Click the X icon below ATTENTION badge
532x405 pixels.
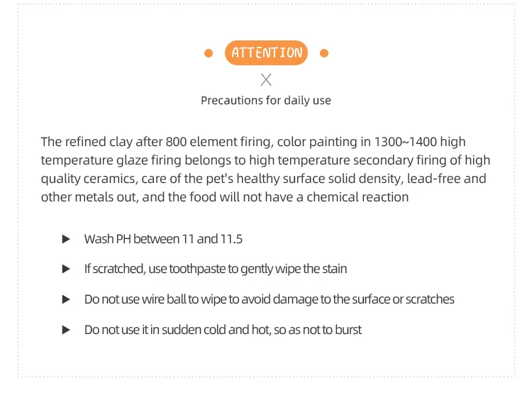[x=266, y=79]
